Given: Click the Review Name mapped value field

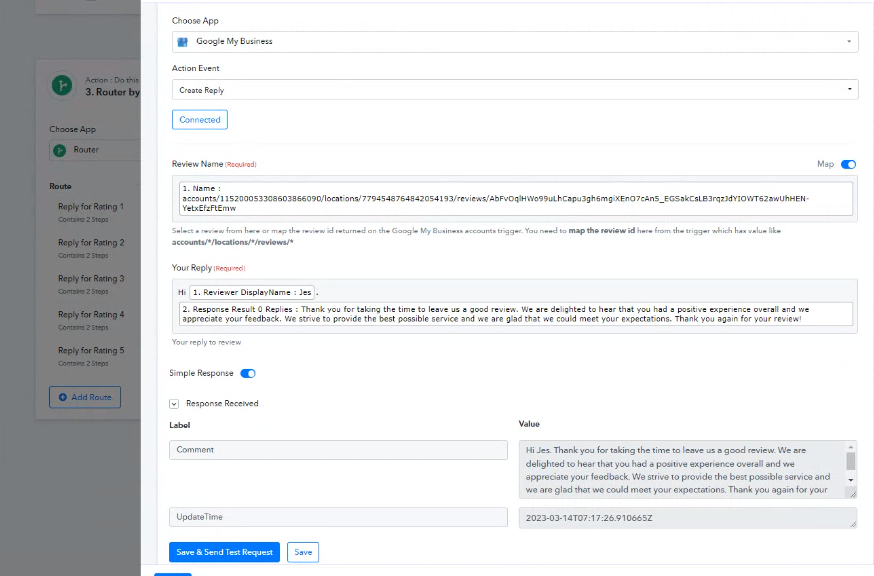Looking at the screenshot, I should 516,199.
